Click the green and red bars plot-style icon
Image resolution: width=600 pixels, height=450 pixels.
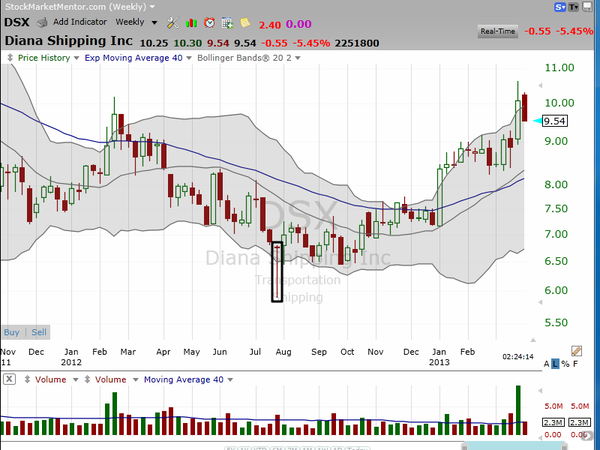[x=191, y=23]
